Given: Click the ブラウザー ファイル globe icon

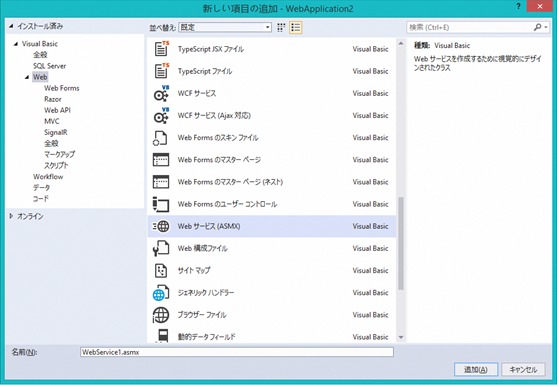Looking at the screenshot, I should (x=161, y=315).
